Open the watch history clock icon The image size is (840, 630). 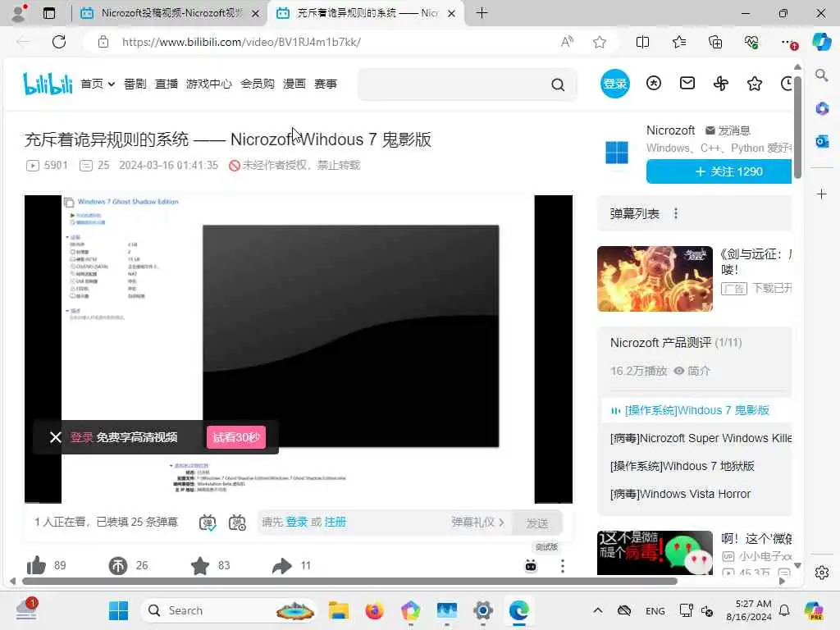pos(787,84)
